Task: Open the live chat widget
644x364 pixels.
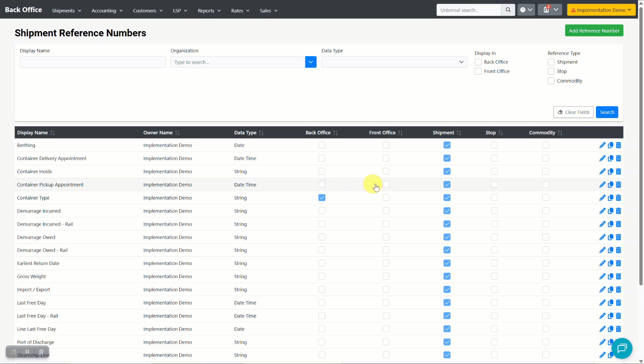Action: click(x=622, y=348)
